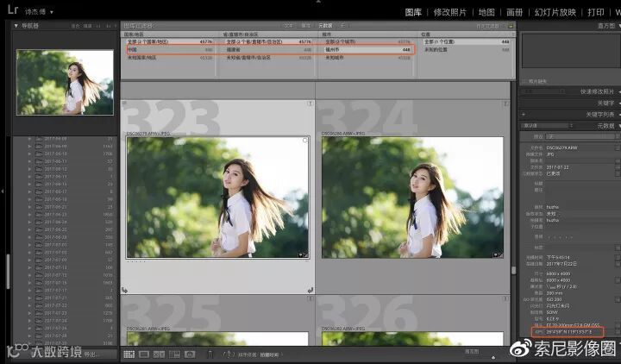Viewport: 621px width, 364px height.
Task: Click the GPS field's map button
Action: click(x=617, y=331)
